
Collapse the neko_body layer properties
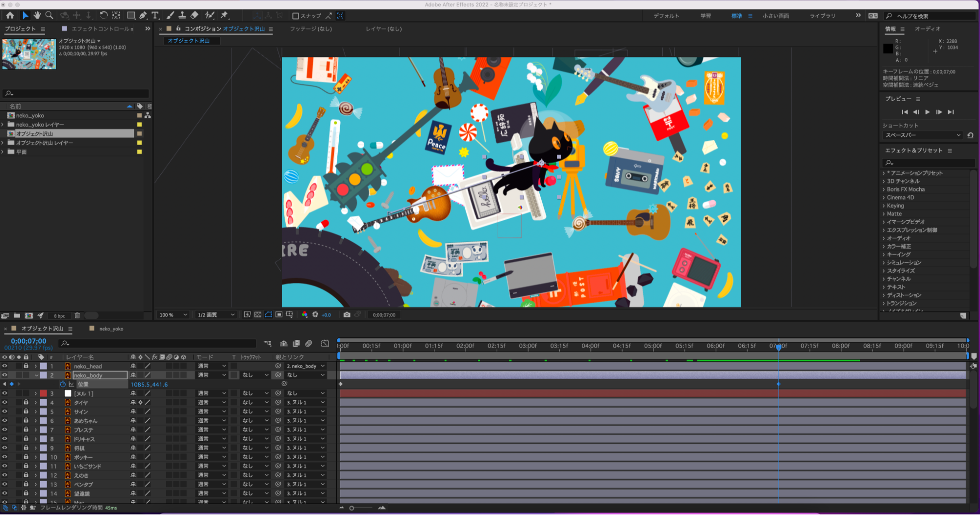36,375
